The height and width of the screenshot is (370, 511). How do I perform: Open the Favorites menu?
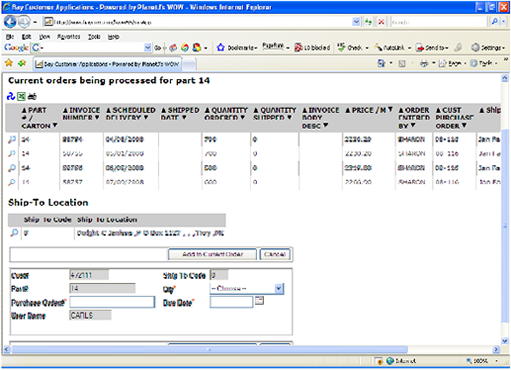(69, 37)
